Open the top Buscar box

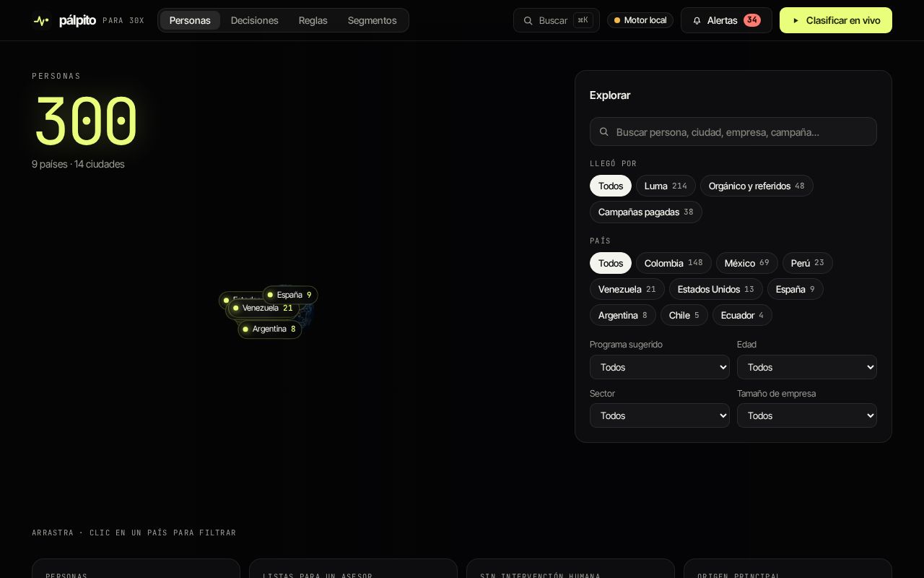coord(557,20)
